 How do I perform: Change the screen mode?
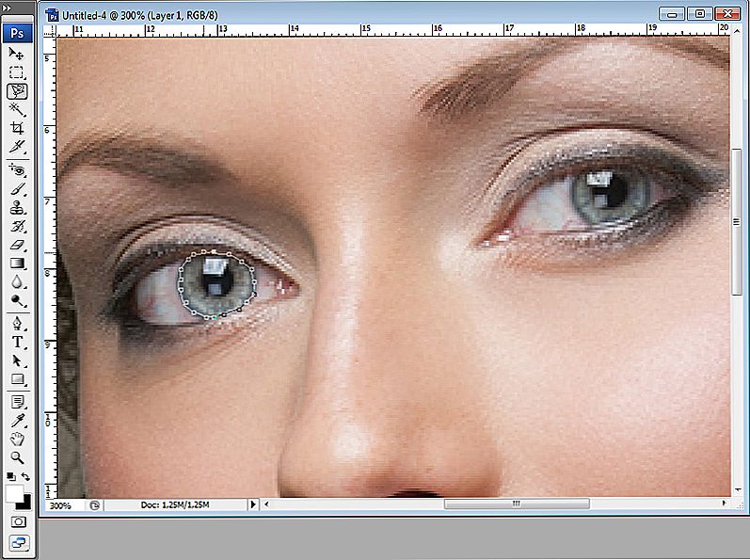pyautogui.click(x=18, y=542)
